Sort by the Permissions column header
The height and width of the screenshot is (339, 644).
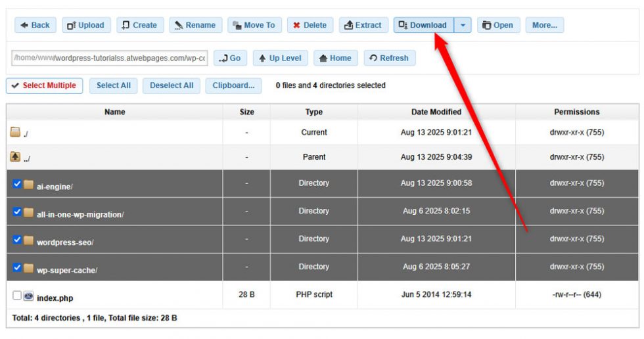point(577,112)
